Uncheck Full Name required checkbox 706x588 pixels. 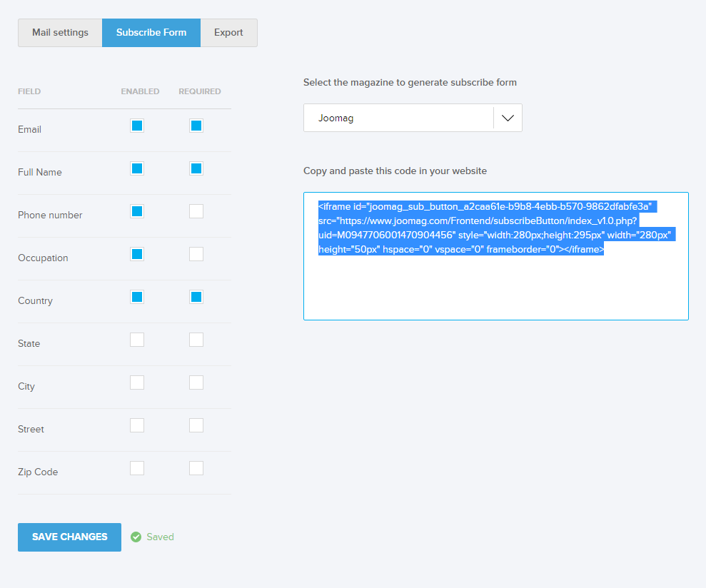196,168
